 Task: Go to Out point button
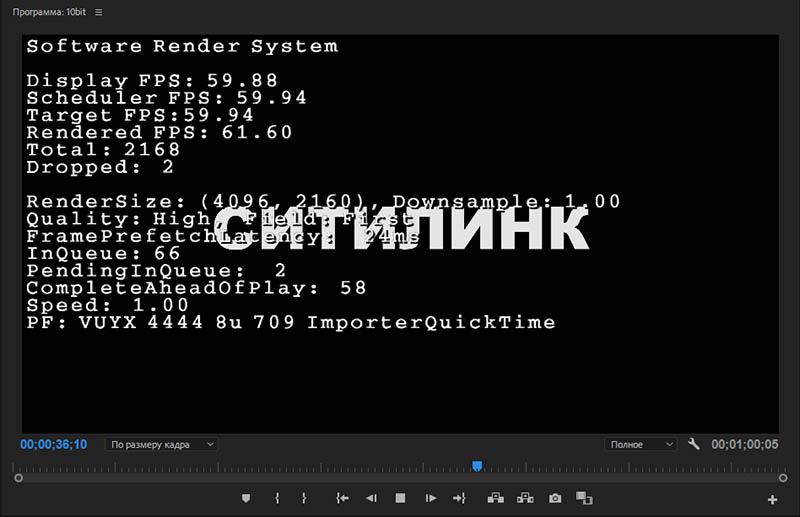[459, 498]
